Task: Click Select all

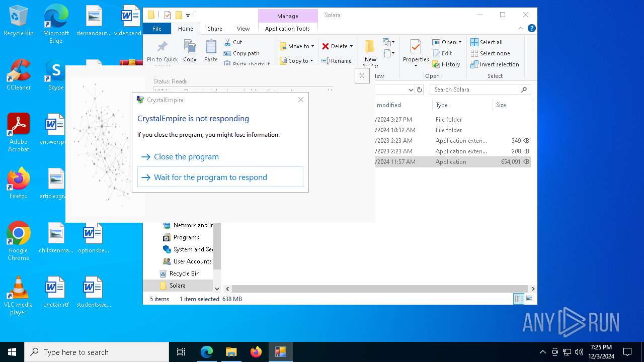Action: tap(487, 42)
